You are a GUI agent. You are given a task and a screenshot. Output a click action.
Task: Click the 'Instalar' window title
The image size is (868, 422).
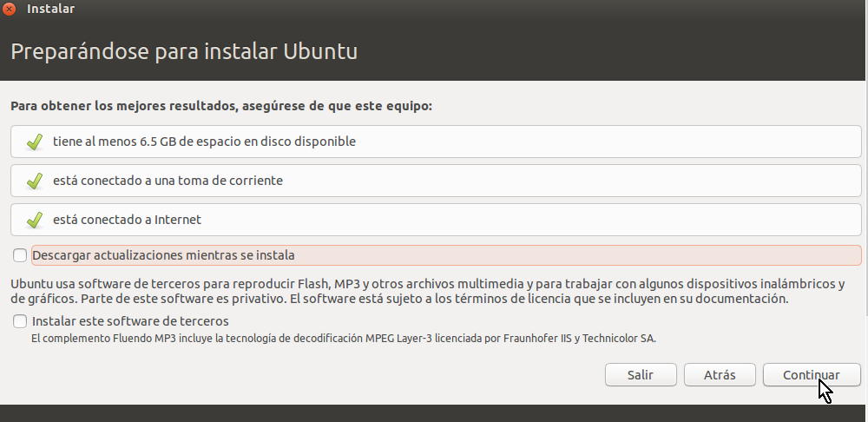click(50, 9)
